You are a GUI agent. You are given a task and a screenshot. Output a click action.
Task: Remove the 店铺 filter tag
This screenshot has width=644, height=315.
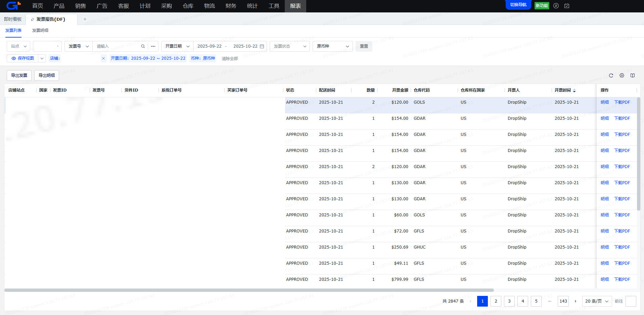pyautogui.click(x=103, y=58)
